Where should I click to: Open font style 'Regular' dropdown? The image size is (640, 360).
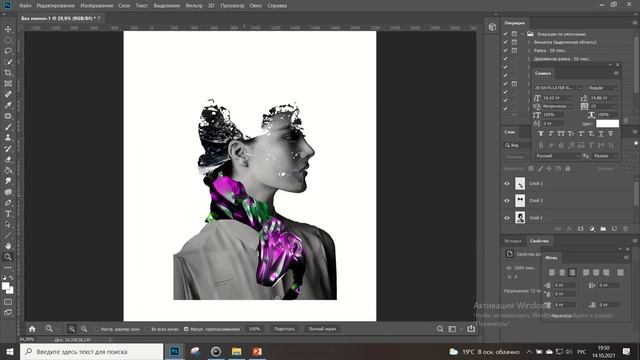pyautogui.click(x=603, y=88)
